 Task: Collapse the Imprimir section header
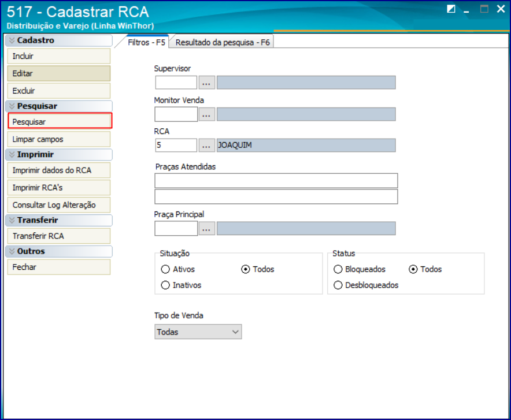[59, 155]
